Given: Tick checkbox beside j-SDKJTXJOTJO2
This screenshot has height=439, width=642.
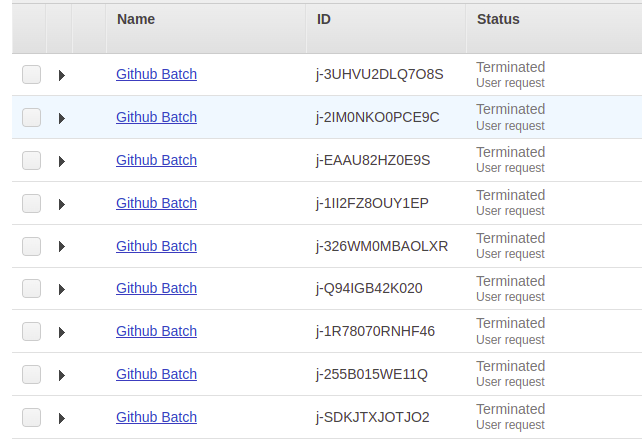Looking at the screenshot, I should (x=32, y=417).
